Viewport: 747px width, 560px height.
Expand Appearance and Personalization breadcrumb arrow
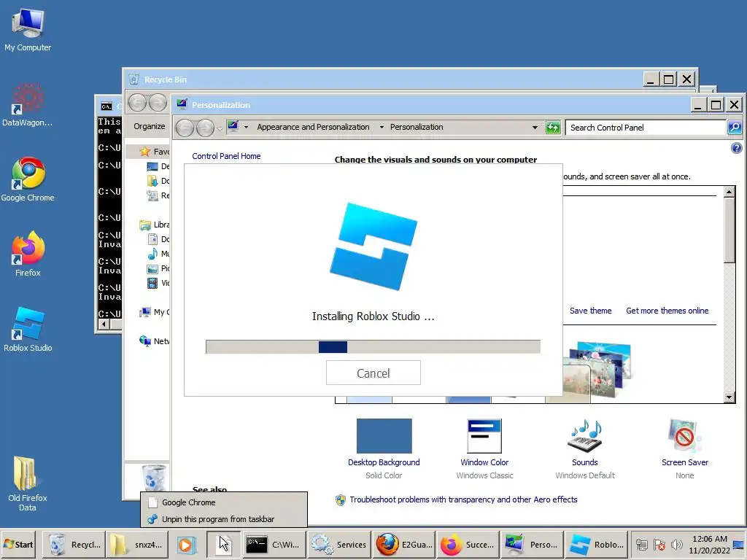(382, 127)
